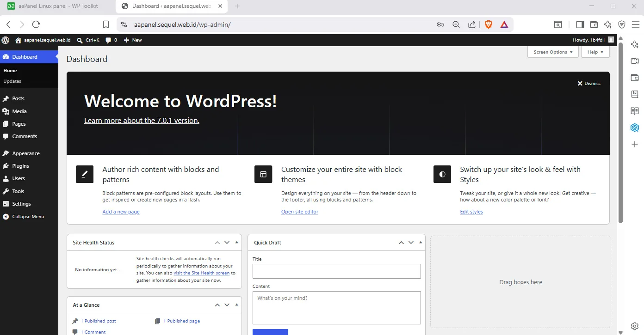The width and height of the screenshot is (644, 335).
Task: Go to the Settings menu in WordPress sidebar
Action: click(x=29, y=204)
